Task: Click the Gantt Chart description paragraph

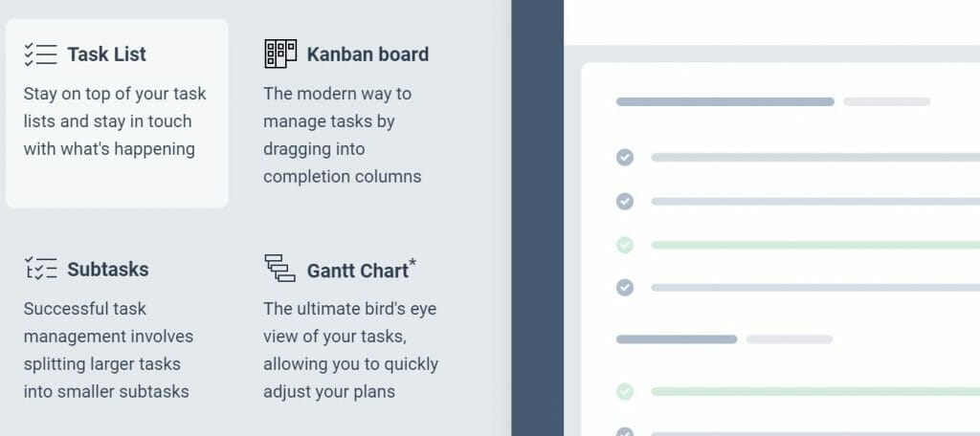Action: (x=350, y=350)
